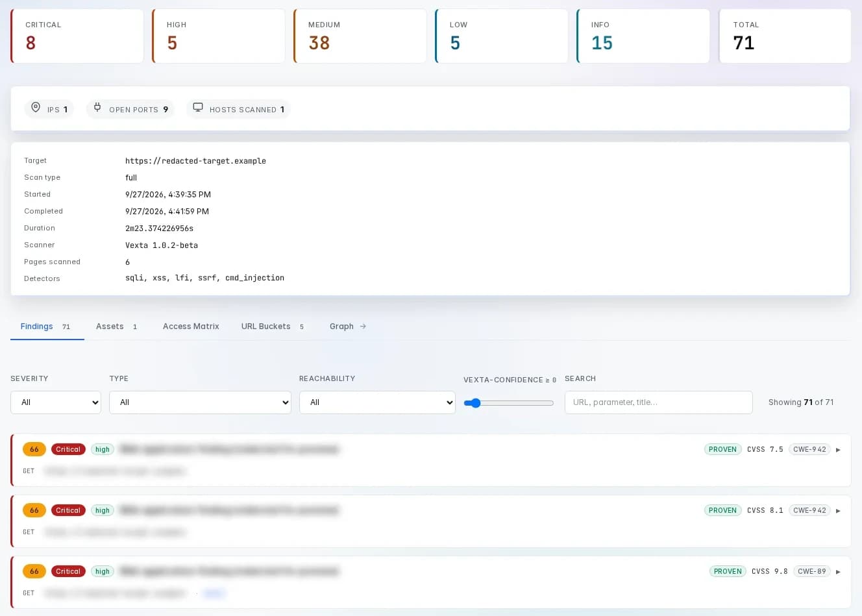Image resolution: width=862 pixels, height=616 pixels.
Task: Click the scanner value Vexta 1.0.2-beta
Action: coord(162,245)
